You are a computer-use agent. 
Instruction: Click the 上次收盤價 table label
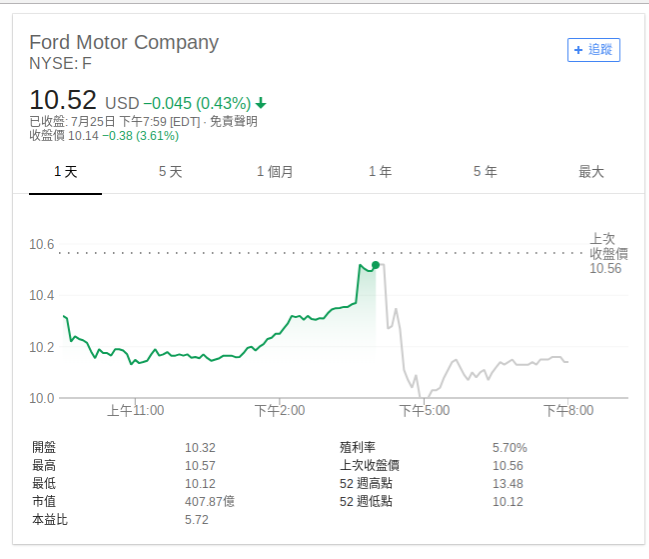point(369,465)
